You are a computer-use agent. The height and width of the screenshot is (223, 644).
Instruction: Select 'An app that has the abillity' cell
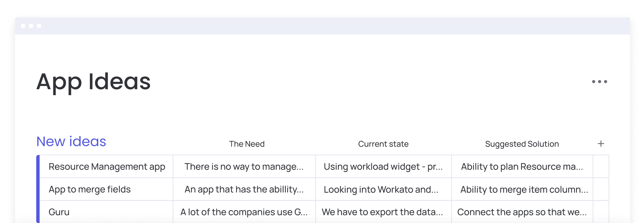[x=244, y=189]
